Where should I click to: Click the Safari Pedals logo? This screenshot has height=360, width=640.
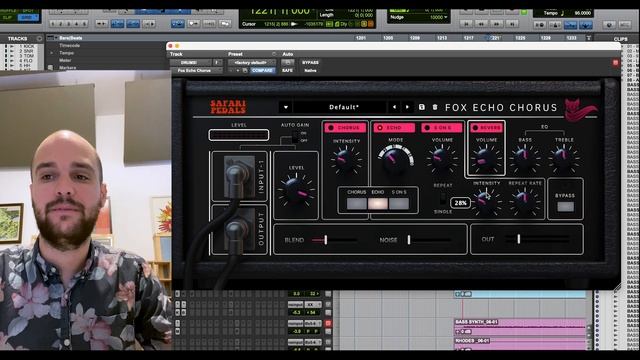(x=228, y=107)
